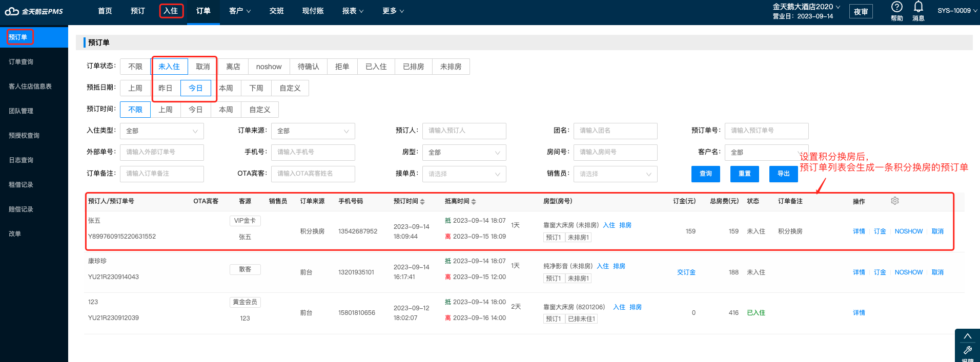Open SYS-10009 user menu
The height and width of the screenshot is (362, 980).
[x=957, y=11]
